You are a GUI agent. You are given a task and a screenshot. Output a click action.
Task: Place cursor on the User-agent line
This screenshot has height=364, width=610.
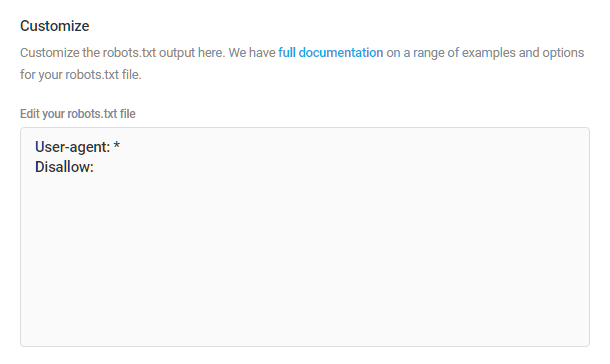77,147
